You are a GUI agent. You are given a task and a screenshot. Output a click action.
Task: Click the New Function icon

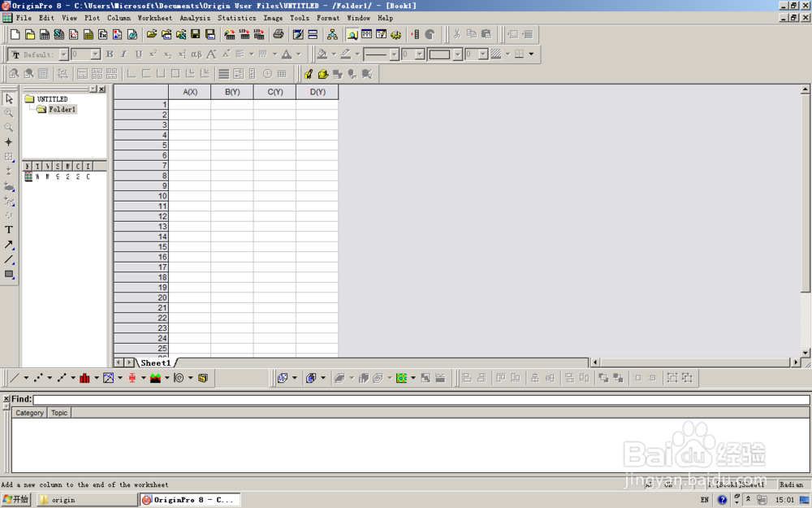tap(103, 35)
